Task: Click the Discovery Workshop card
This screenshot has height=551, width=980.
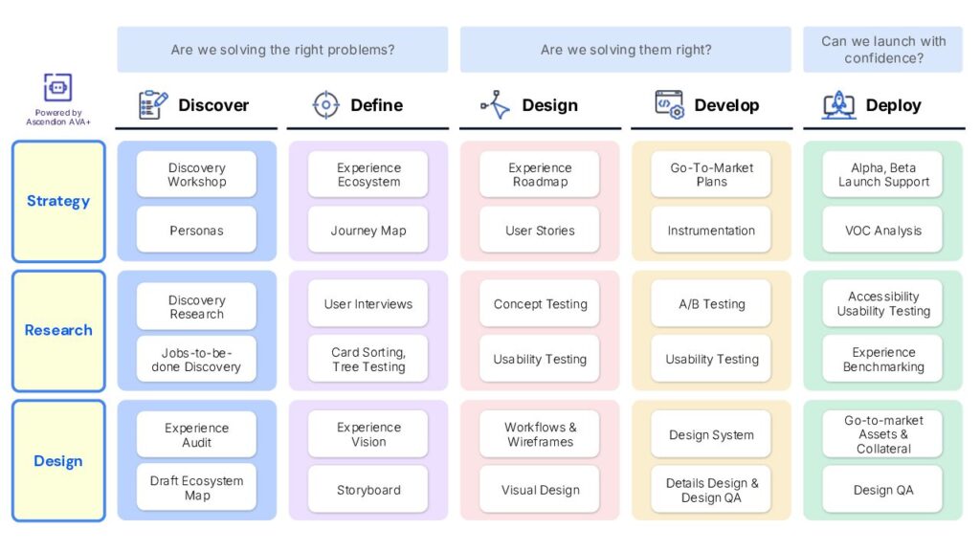Action: (196, 174)
